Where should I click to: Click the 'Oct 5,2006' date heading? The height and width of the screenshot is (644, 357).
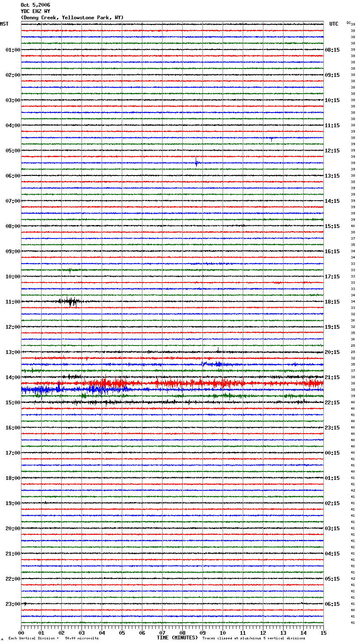(35, 5)
